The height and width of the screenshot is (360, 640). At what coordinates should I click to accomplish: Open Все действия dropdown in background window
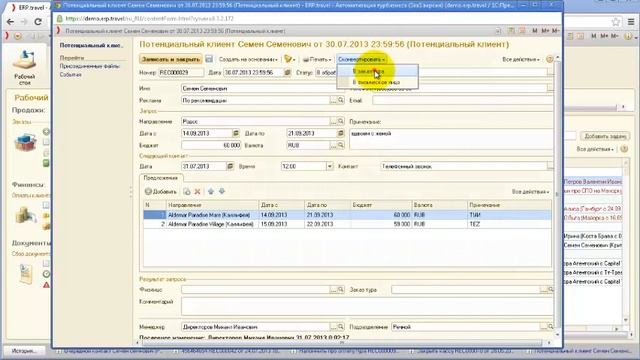(595, 149)
